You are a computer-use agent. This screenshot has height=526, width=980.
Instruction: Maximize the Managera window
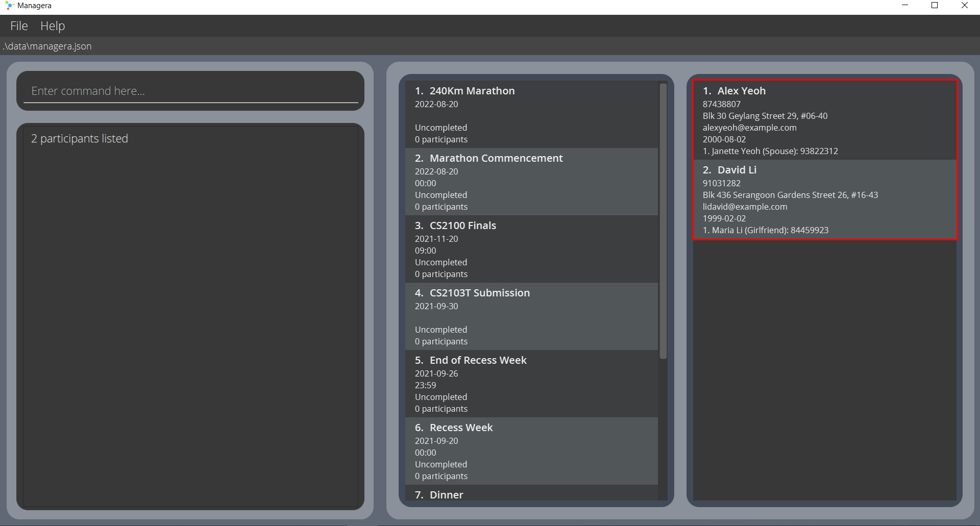pyautogui.click(x=935, y=6)
